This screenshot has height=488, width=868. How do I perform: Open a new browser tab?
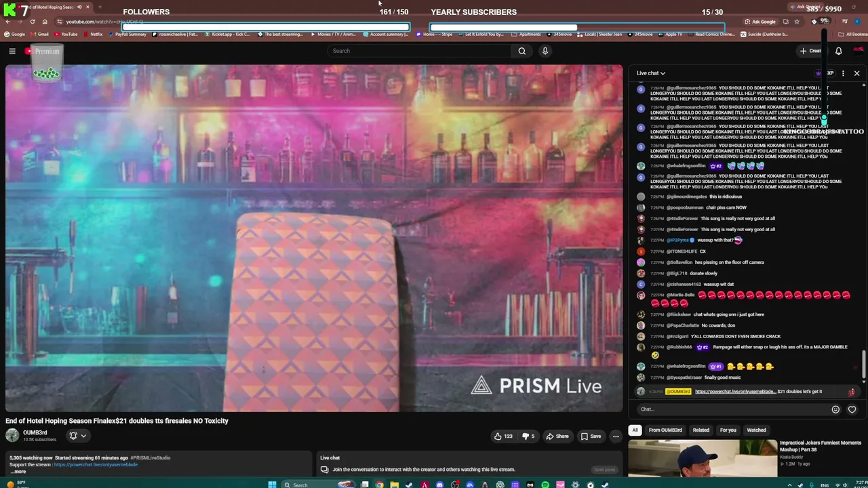[x=100, y=7]
